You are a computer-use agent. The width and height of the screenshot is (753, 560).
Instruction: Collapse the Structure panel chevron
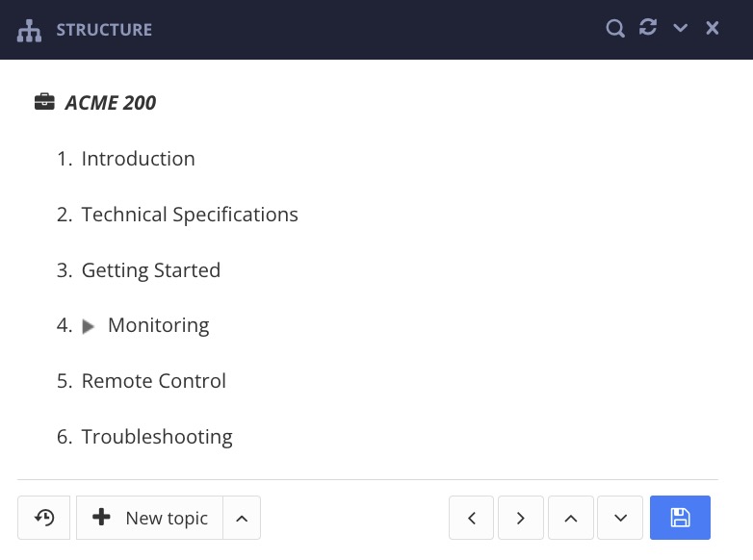coord(681,29)
